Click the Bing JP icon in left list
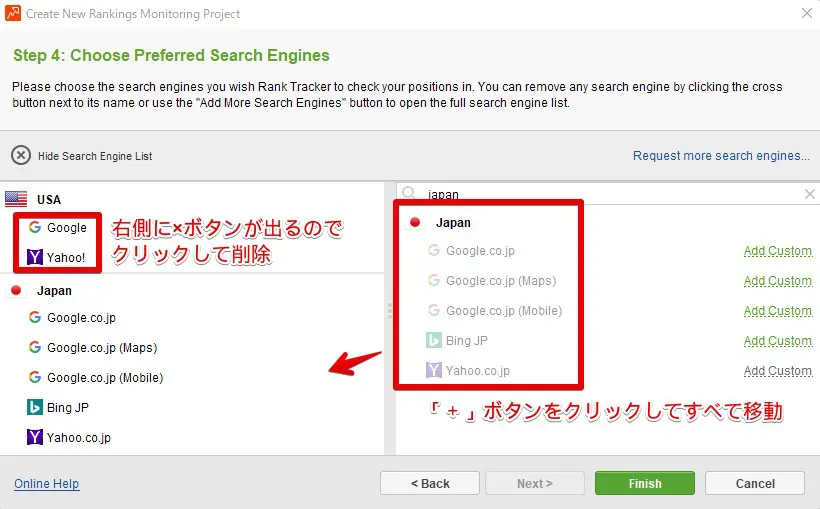The height and width of the screenshot is (509, 820). coord(35,408)
